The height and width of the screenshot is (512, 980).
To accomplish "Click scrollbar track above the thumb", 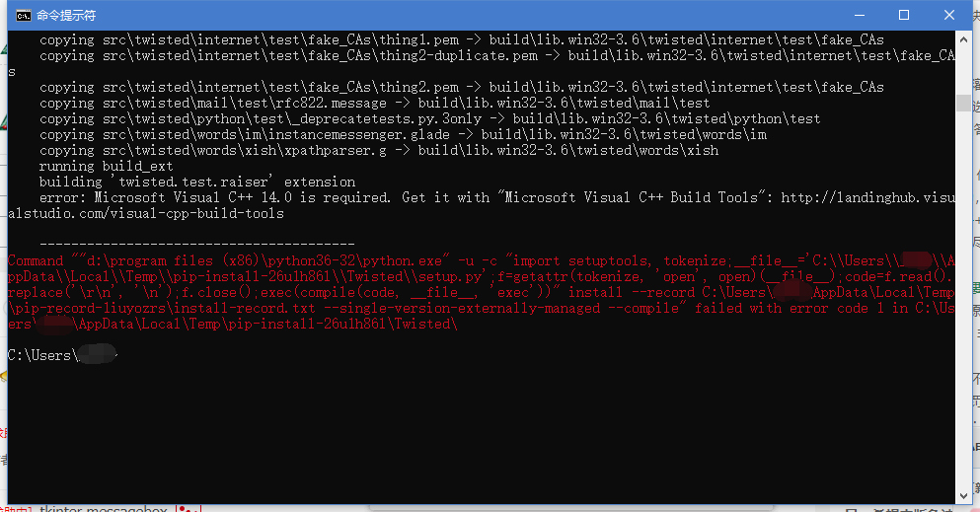I will (962, 69).
